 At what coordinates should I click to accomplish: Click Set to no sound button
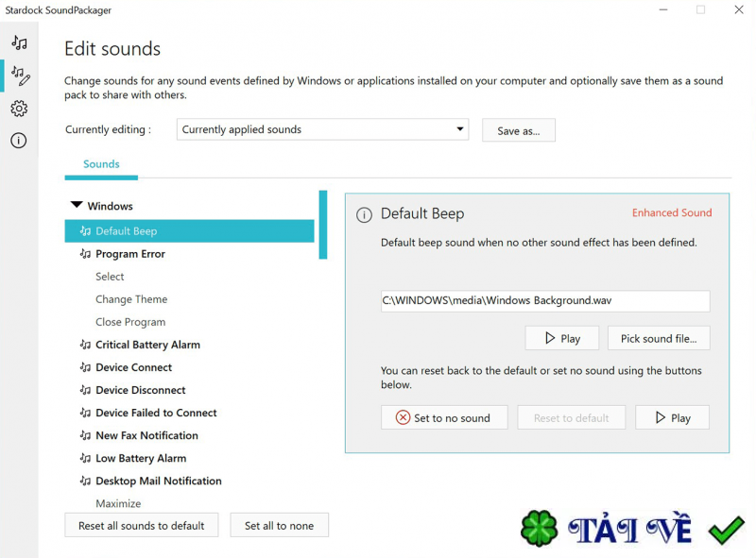(444, 417)
